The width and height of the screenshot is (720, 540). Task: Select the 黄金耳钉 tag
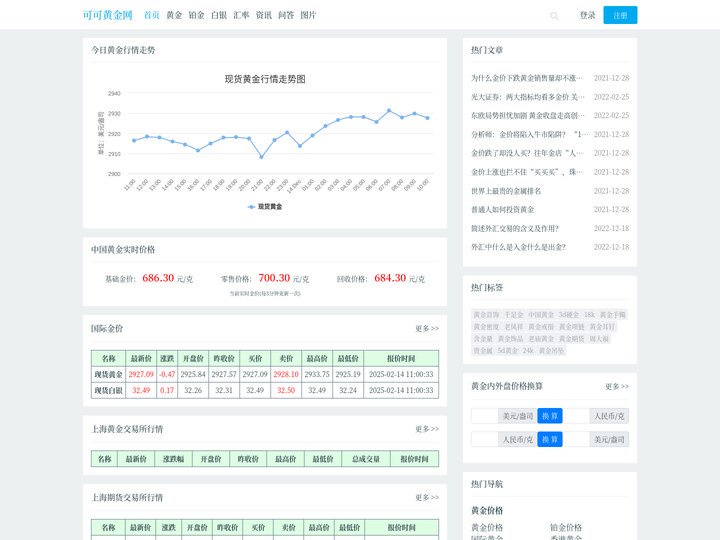(x=602, y=327)
